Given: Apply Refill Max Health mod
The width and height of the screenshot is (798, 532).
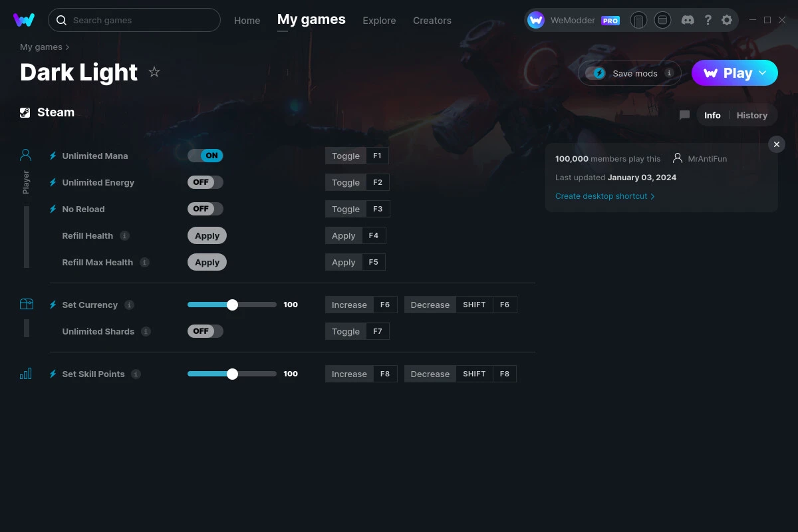Looking at the screenshot, I should click(207, 262).
